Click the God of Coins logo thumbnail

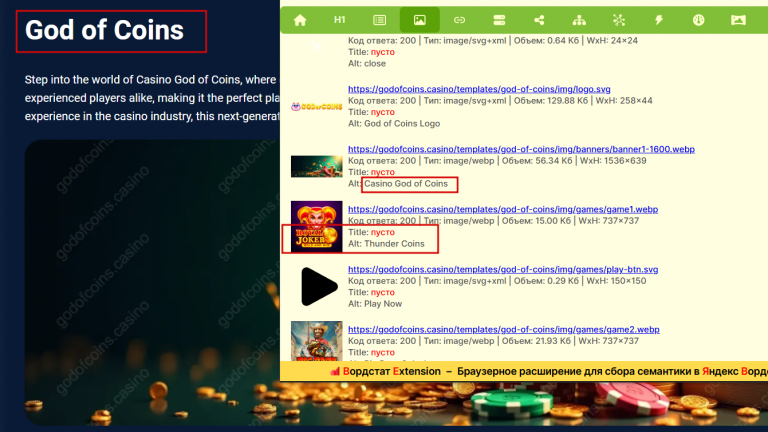pos(316,106)
